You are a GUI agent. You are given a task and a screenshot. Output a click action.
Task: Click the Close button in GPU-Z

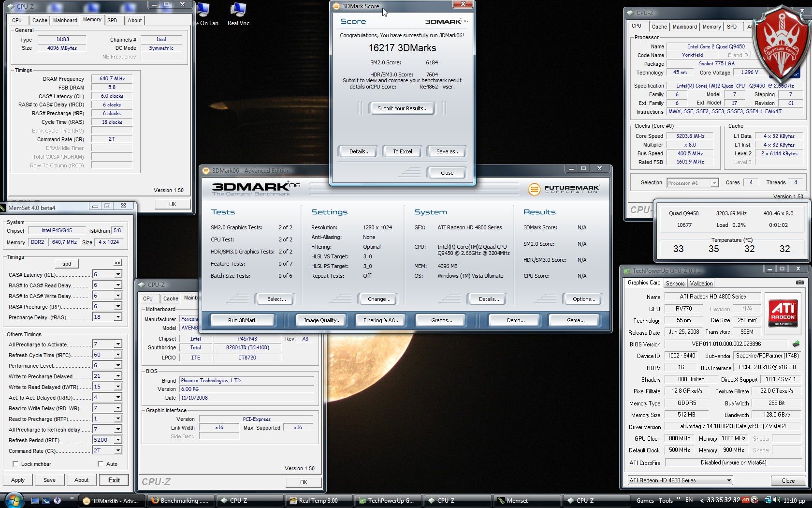[x=788, y=480]
